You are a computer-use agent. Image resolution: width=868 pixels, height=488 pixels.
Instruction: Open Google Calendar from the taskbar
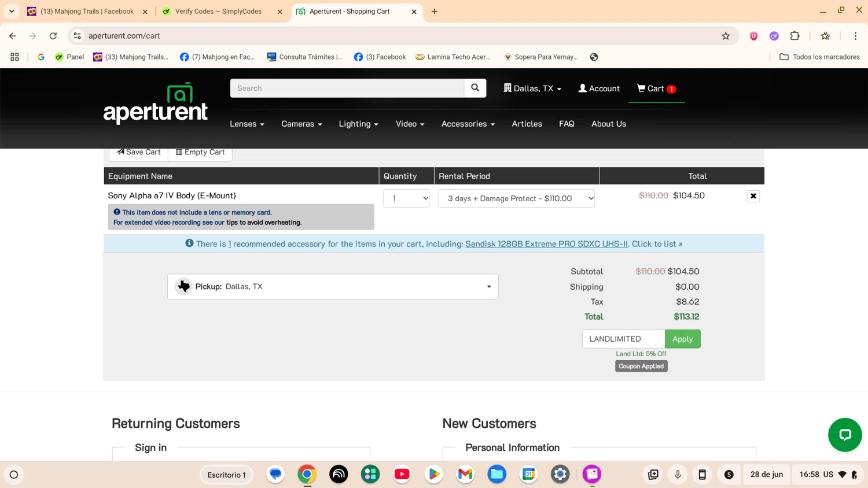[x=528, y=474]
